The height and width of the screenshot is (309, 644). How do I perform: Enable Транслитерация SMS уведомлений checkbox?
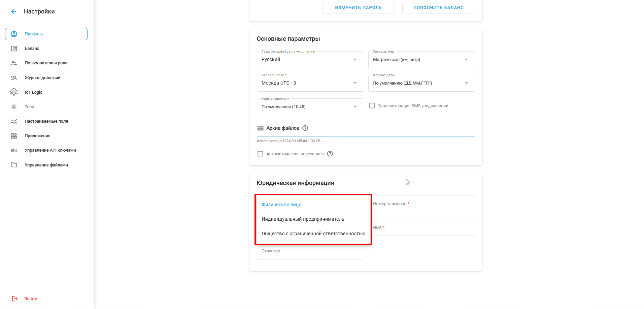click(372, 106)
